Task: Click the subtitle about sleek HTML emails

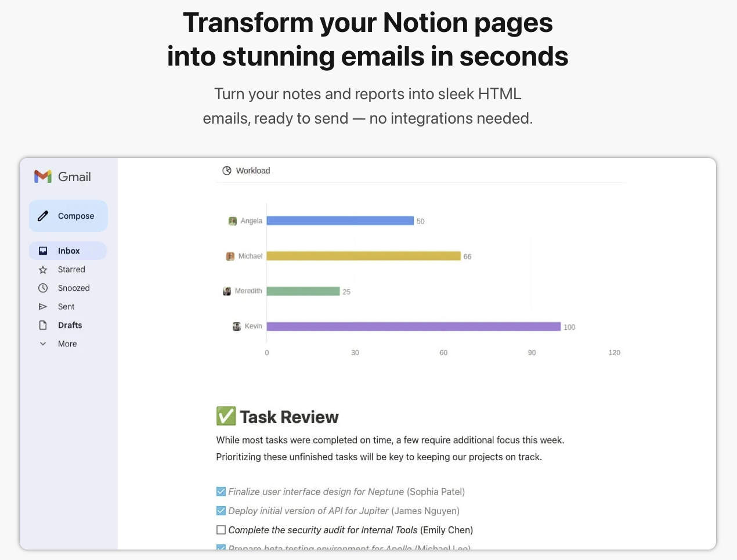Action: (368, 106)
